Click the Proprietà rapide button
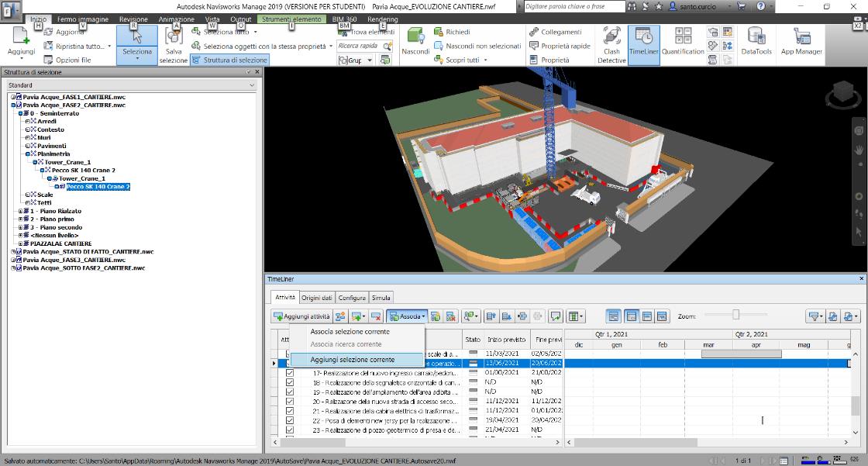 pyautogui.click(x=560, y=46)
